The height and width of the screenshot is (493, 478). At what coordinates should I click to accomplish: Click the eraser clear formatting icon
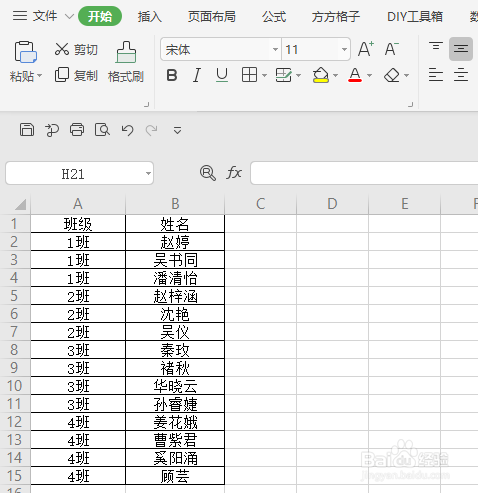click(x=392, y=75)
